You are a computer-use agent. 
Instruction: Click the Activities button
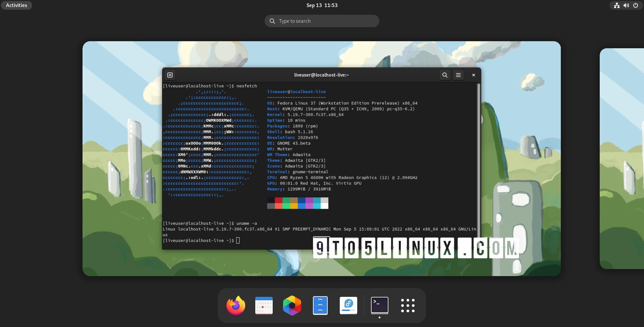[x=16, y=5]
